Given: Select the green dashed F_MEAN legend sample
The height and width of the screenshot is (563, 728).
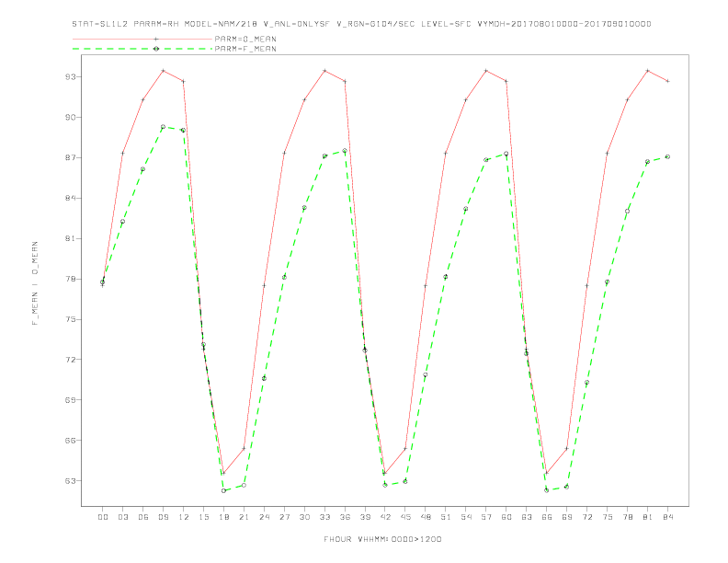Looking at the screenshot, I should tap(142, 49).
